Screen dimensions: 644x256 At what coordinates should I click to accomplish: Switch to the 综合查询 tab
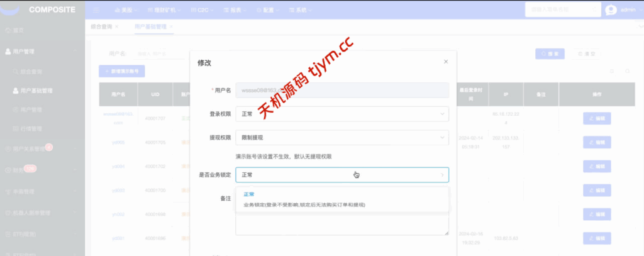103,27
